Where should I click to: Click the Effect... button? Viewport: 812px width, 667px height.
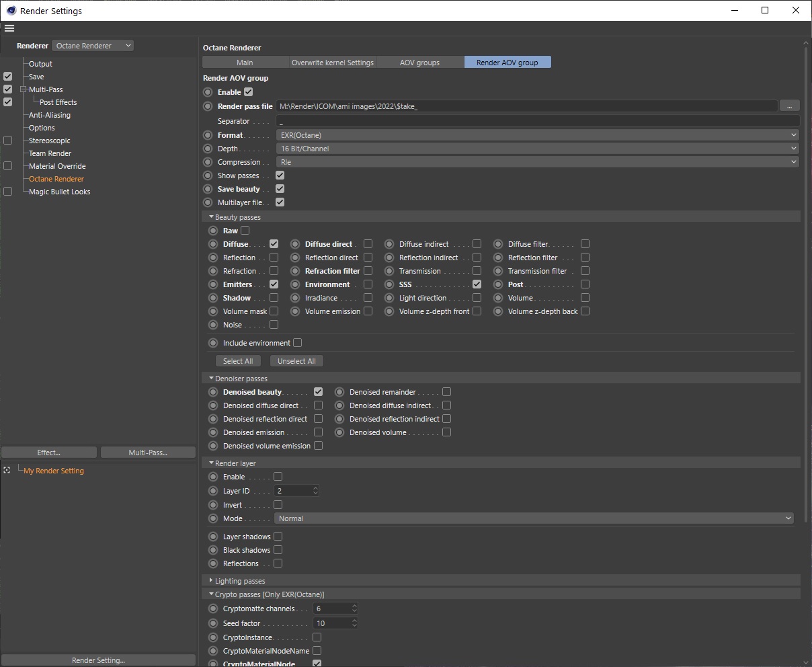(49, 453)
